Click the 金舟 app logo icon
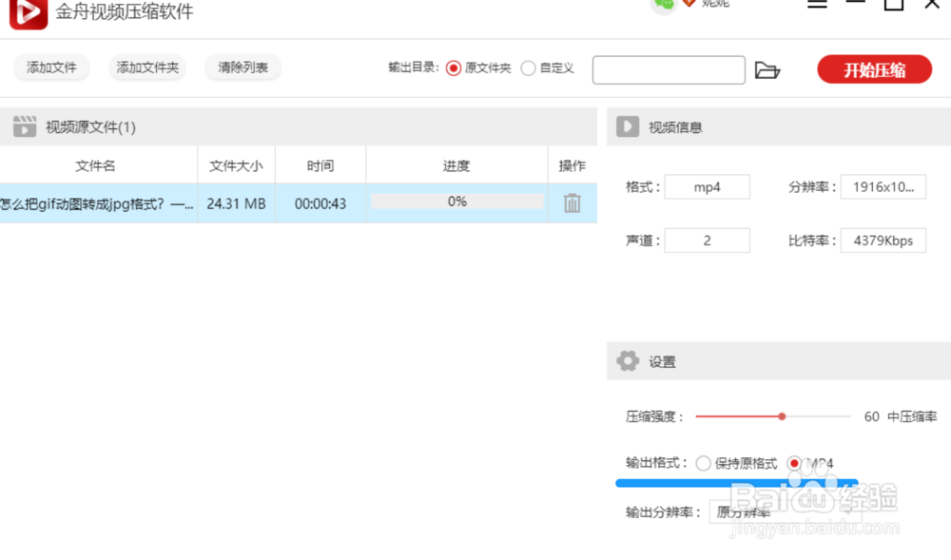951x560 pixels. (27, 14)
